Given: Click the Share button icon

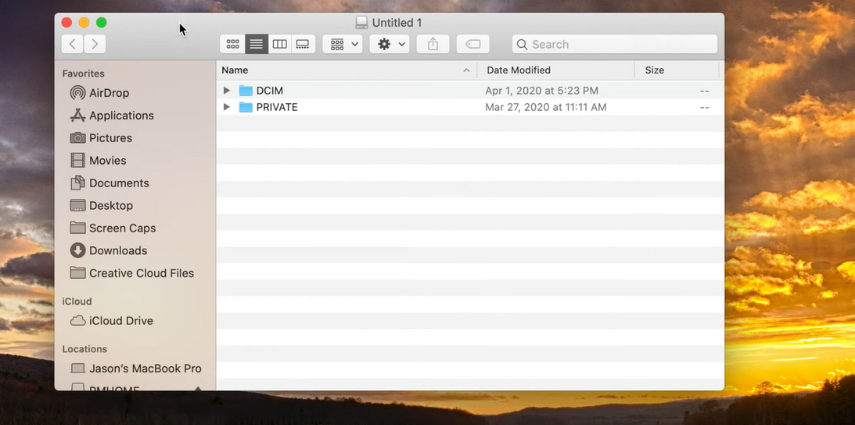Looking at the screenshot, I should click(x=433, y=44).
